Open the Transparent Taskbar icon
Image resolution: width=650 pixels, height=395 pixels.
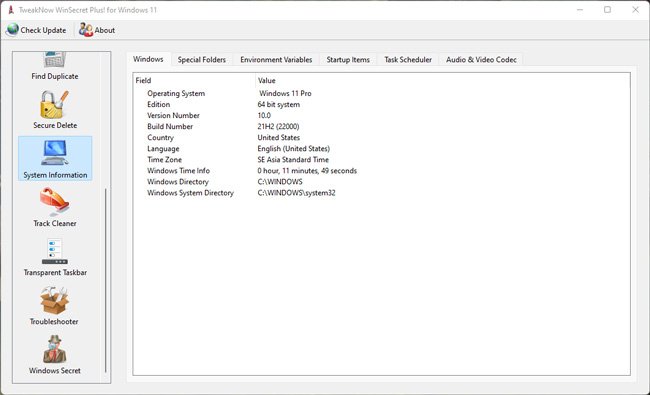click(54, 251)
